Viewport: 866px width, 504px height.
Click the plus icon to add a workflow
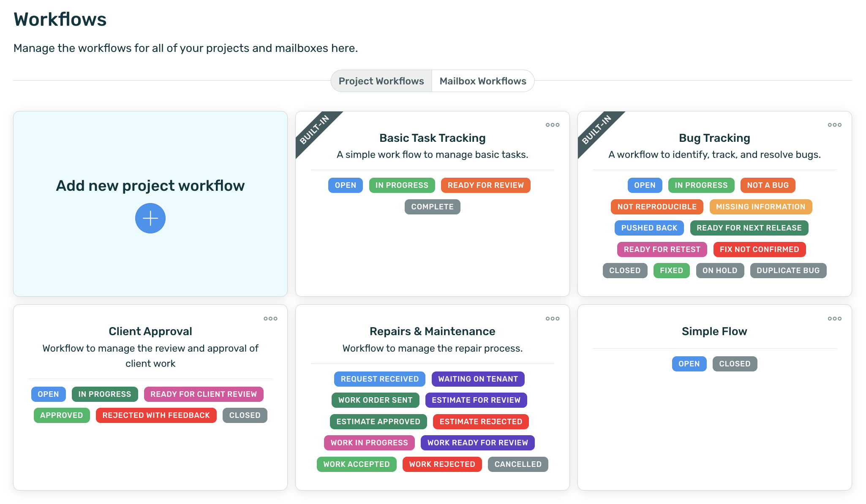[x=150, y=218]
